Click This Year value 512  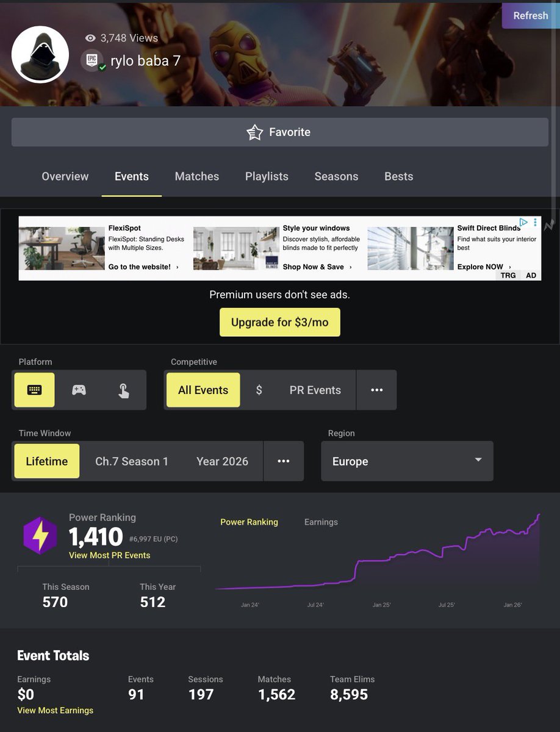click(x=153, y=602)
